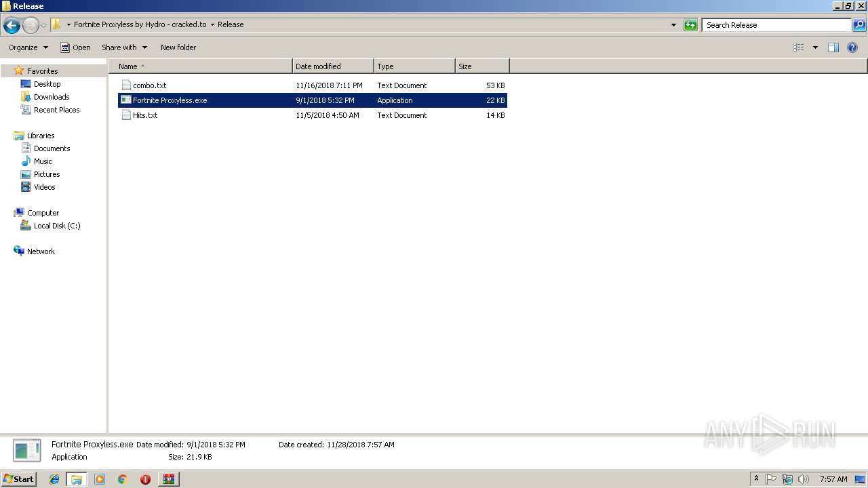Viewport: 868px width, 488px height.
Task: Click the 7:57 AM taskbar clock
Action: point(833,479)
